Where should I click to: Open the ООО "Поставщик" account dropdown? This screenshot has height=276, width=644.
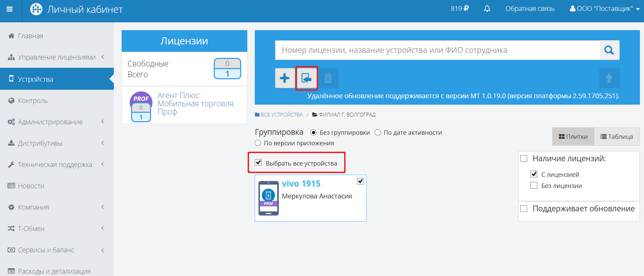point(604,9)
